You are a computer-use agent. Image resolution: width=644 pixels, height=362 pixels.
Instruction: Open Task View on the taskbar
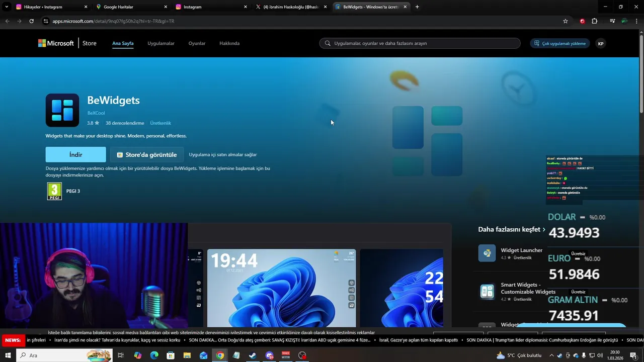click(x=121, y=355)
